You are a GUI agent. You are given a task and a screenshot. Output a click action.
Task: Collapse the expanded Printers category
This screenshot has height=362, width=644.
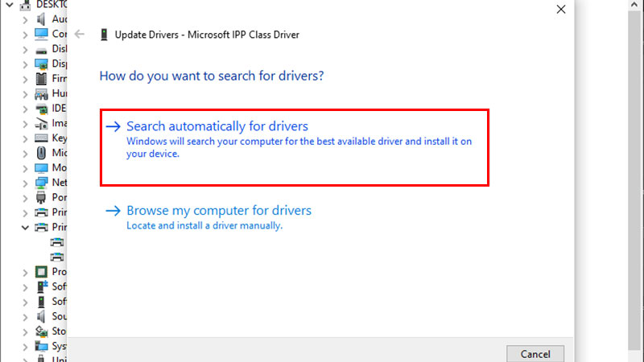(x=25, y=227)
